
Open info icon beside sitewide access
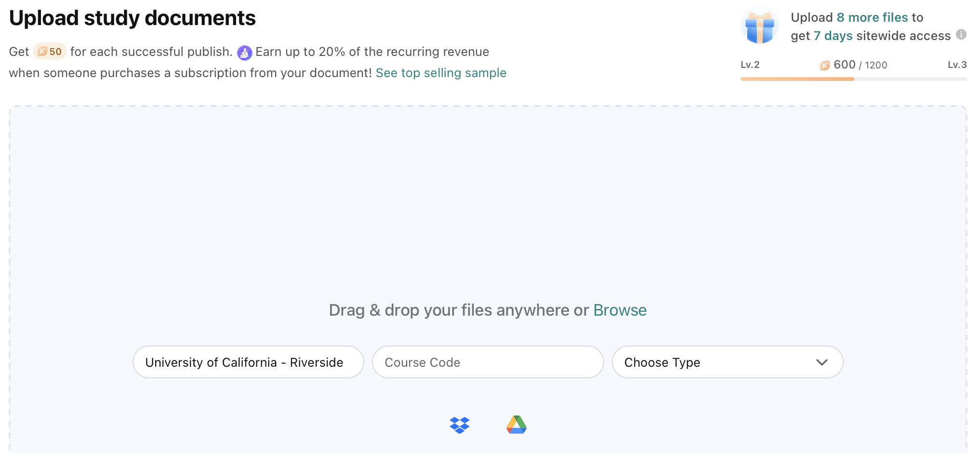tap(961, 35)
